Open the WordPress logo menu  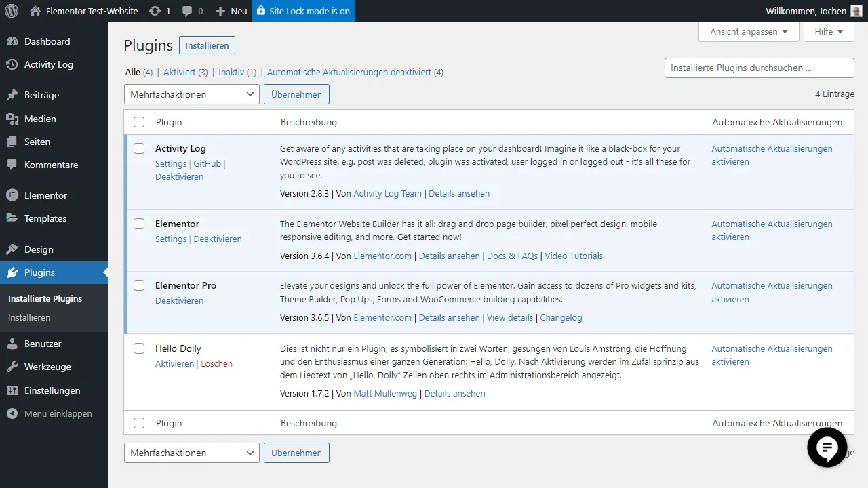click(x=11, y=11)
